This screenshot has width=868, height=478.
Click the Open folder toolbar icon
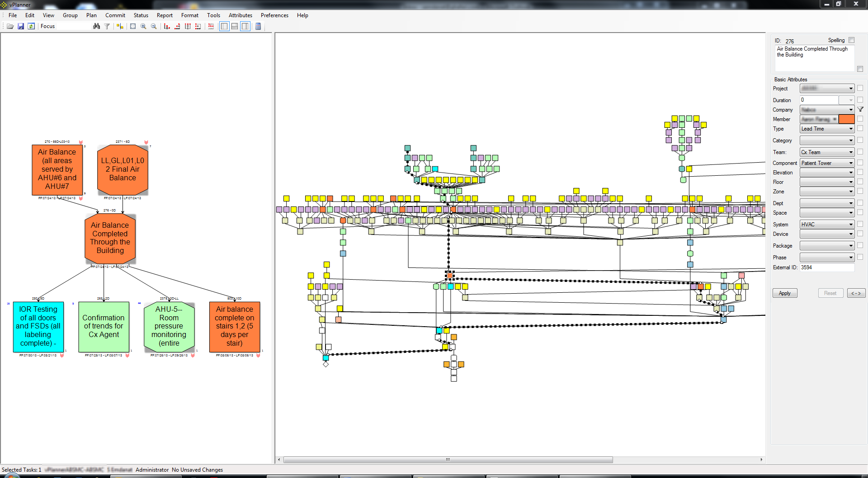click(x=10, y=26)
